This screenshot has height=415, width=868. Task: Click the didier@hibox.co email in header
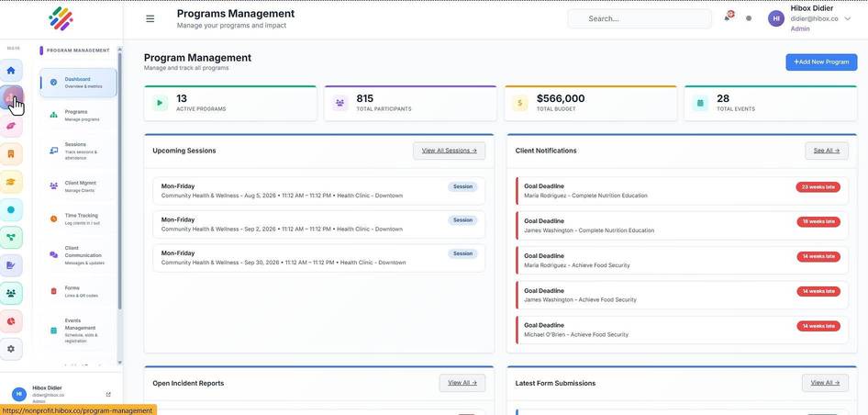[x=814, y=19]
